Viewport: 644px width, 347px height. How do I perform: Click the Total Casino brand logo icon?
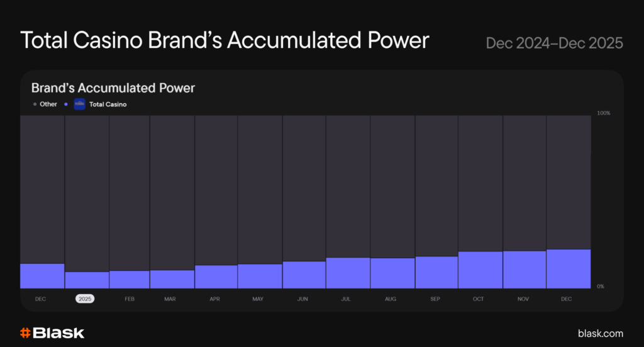(79, 105)
